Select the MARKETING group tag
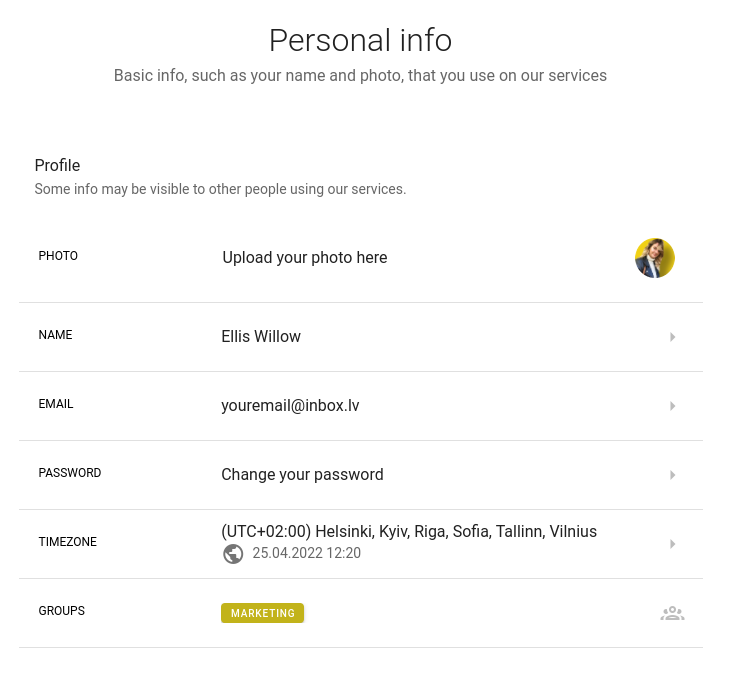The height and width of the screenshot is (693, 745). point(262,613)
